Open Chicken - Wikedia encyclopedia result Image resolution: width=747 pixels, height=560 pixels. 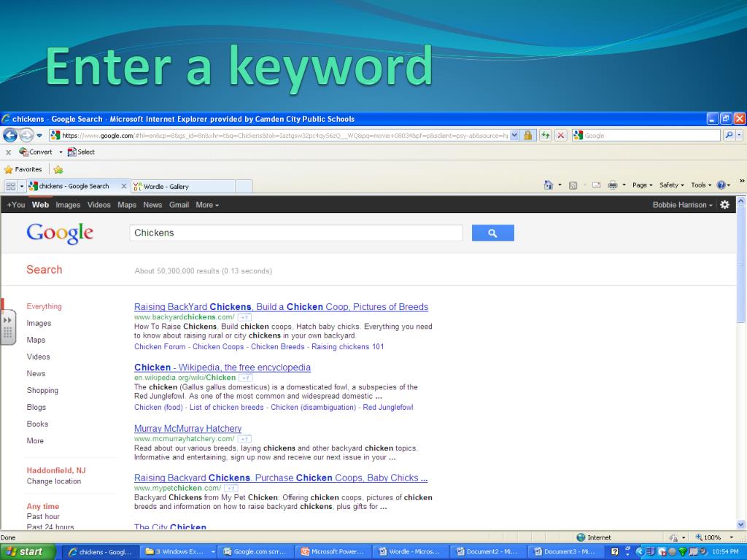[x=222, y=367]
